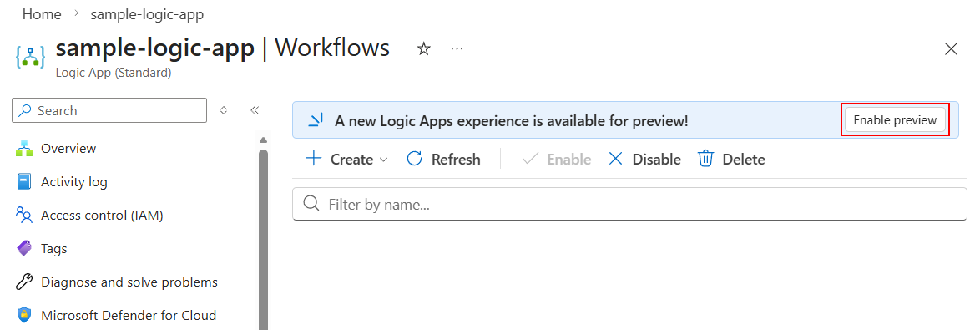
Task: Click the Diagnose wrench icon
Action: (x=23, y=282)
